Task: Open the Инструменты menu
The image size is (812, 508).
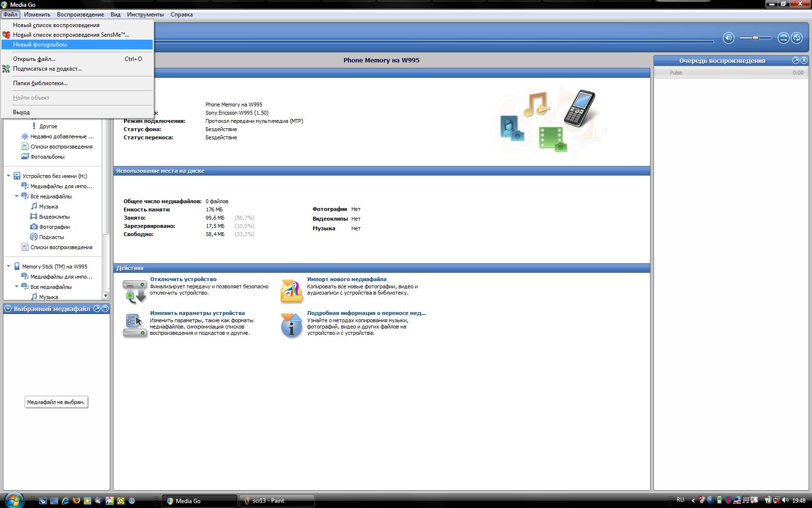Action: coord(145,15)
